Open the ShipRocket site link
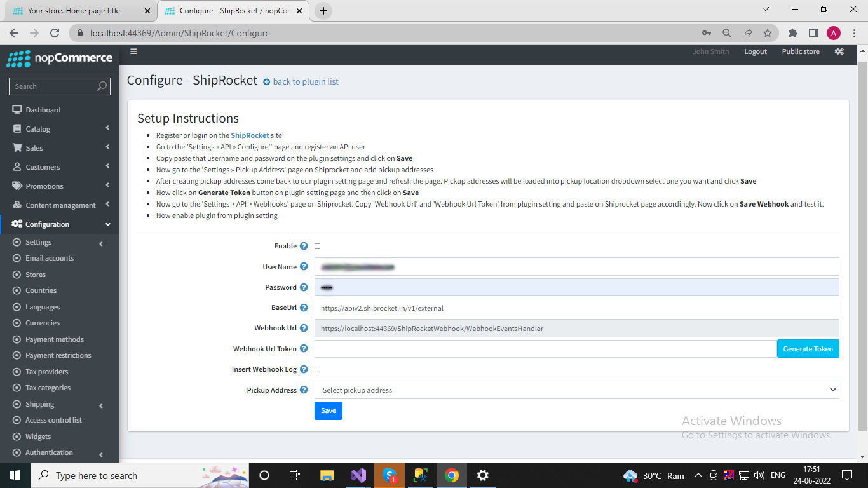This screenshot has width=868, height=488. pyautogui.click(x=250, y=135)
